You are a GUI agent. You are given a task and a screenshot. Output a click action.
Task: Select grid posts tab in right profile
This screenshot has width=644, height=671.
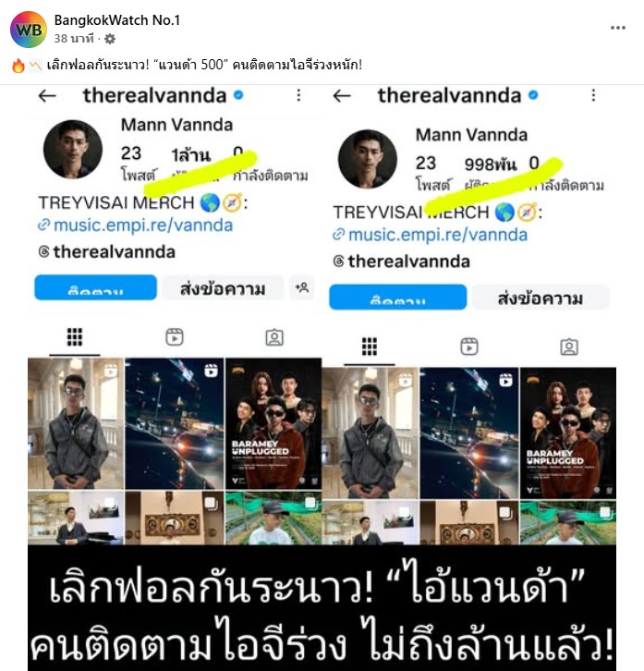370,347
